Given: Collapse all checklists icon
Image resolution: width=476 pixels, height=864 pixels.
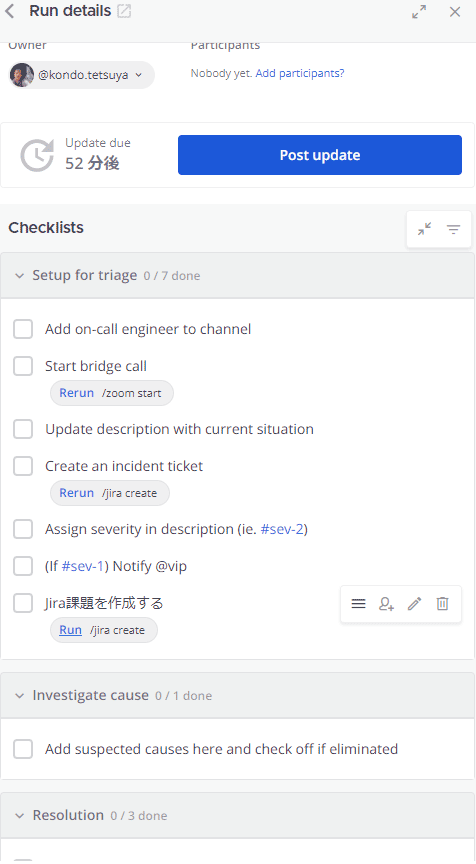Looking at the screenshot, I should [x=424, y=229].
